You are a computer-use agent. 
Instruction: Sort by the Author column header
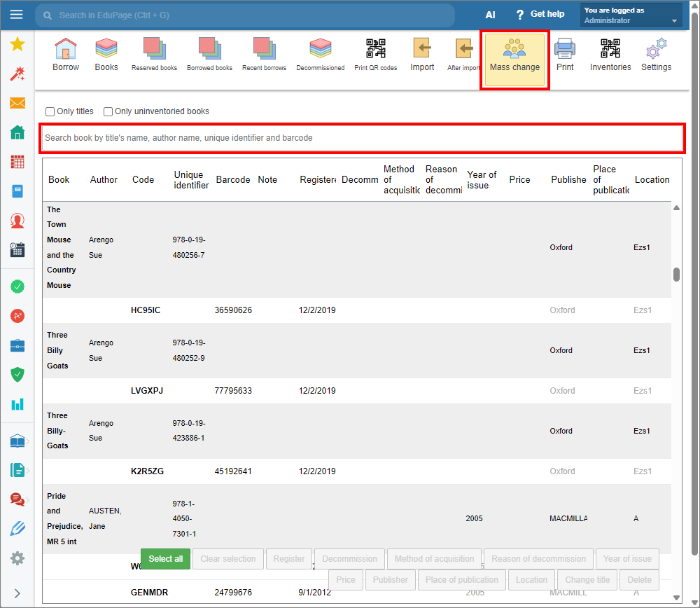[x=104, y=180]
